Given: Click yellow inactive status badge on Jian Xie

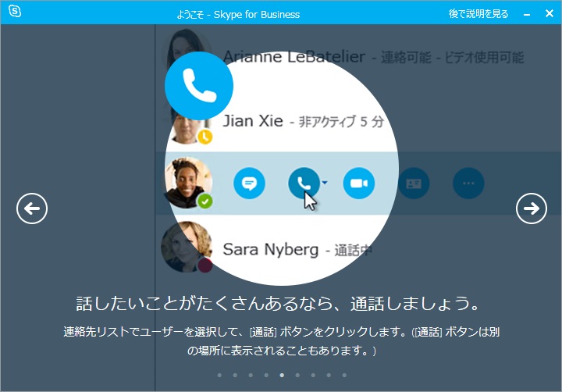Looking at the screenshot, I should [205, 137].
